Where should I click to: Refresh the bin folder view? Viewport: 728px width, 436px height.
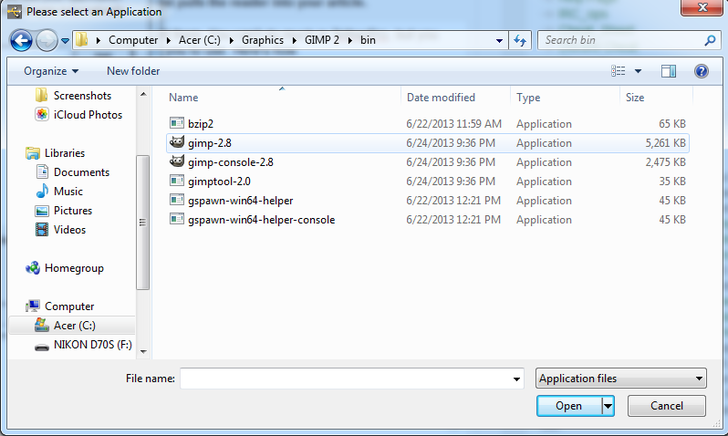[x=520, y=41]
